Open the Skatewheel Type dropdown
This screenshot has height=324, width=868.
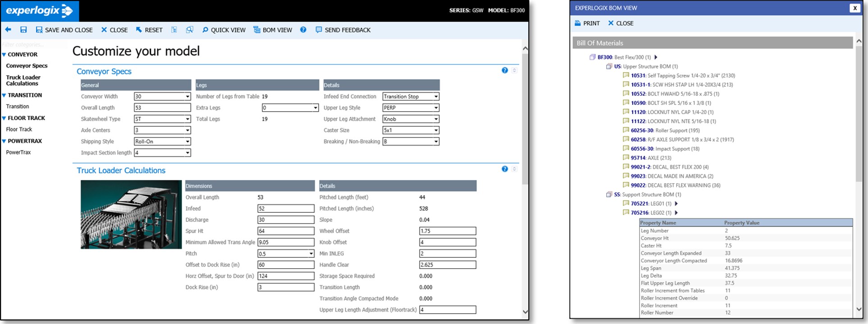pyautogui.click(x=162, y=119)
